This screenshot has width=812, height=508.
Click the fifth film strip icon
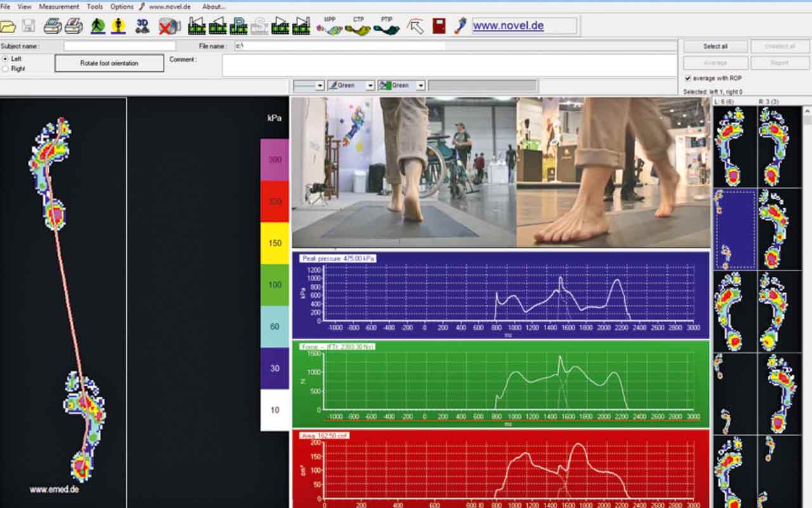(x=280, y=26)
